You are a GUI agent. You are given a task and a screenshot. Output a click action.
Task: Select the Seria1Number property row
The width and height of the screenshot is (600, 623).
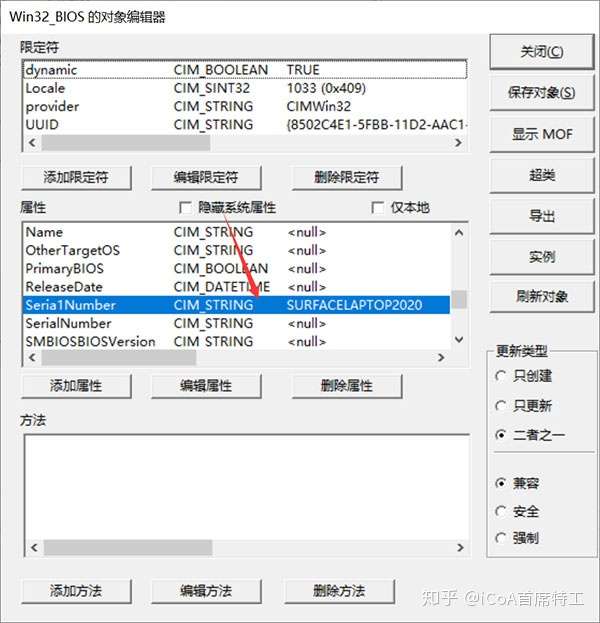237,305
